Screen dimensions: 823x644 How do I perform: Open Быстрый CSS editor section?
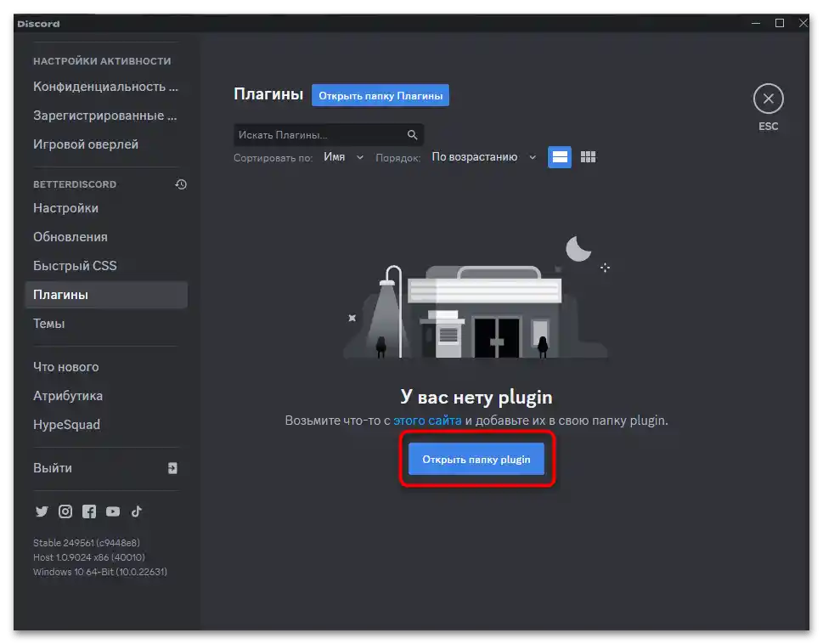[106, 266]
